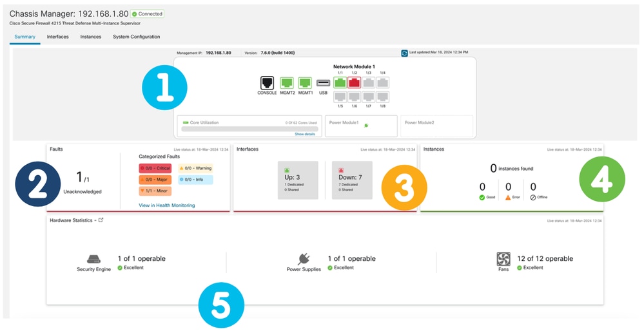The width and height of the screenshot is (644, 331).
Task: Select the MGMT1 port icon
Action: [x=304, y=83]
